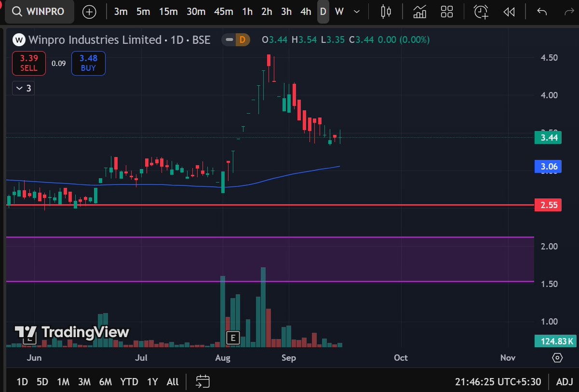This screenshot has height=392, width=579.
Task: Start bar replay with the rewind icon
Action: click(x=509, y=12)
